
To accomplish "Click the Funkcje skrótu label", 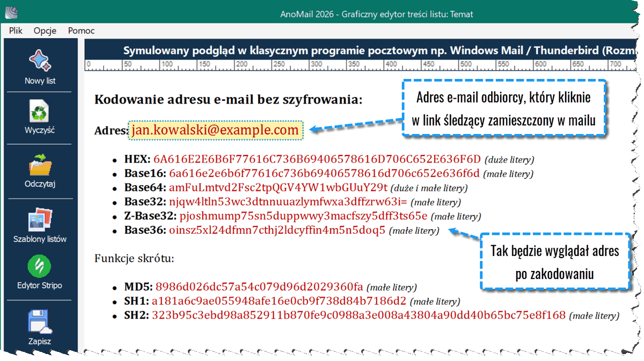I will tap(134, 259).
